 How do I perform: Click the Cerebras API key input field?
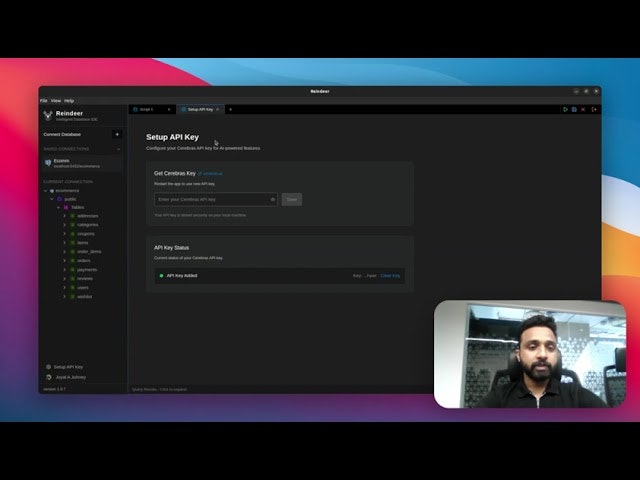tap(210, 199)
